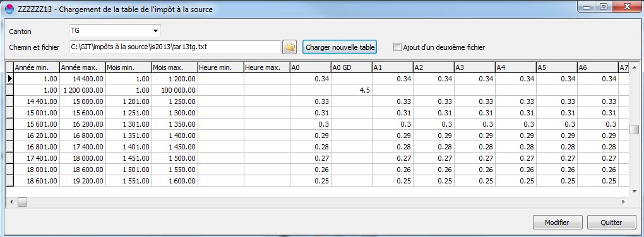This screenshot has width=644, height=237.
Task: Click the 0.25 value in A0 column
Action: (x=310, y=181)
